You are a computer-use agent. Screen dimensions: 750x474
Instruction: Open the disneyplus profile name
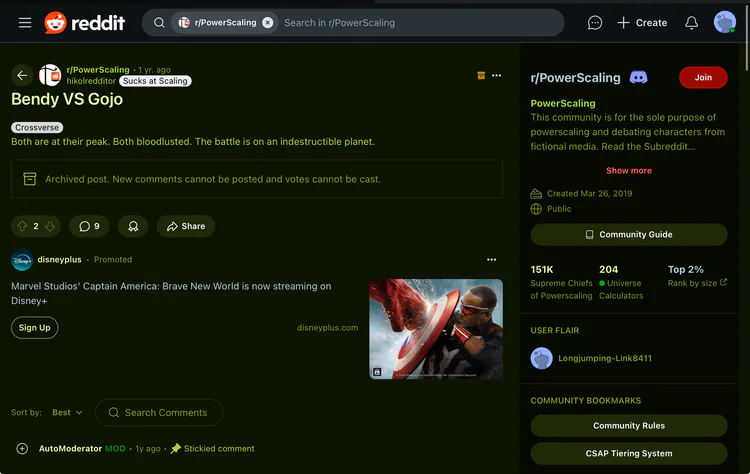coord(59,259)
